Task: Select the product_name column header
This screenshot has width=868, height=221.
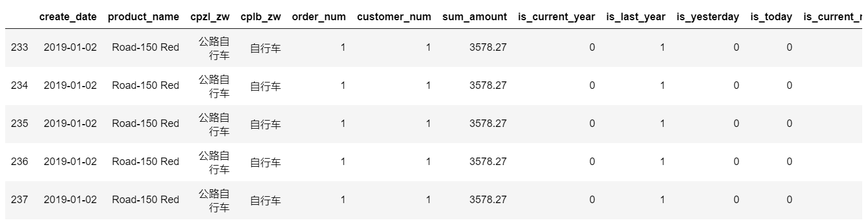Action: click(144, 17)
